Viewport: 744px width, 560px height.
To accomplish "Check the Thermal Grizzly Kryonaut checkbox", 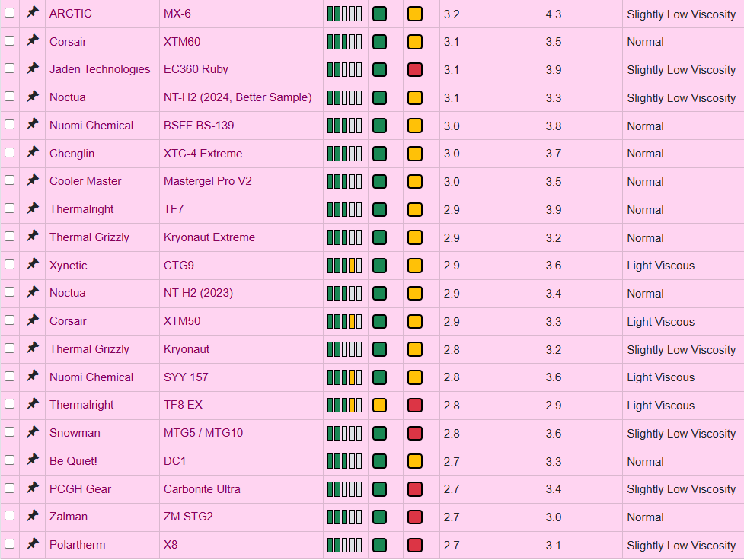I will point(9,348).
